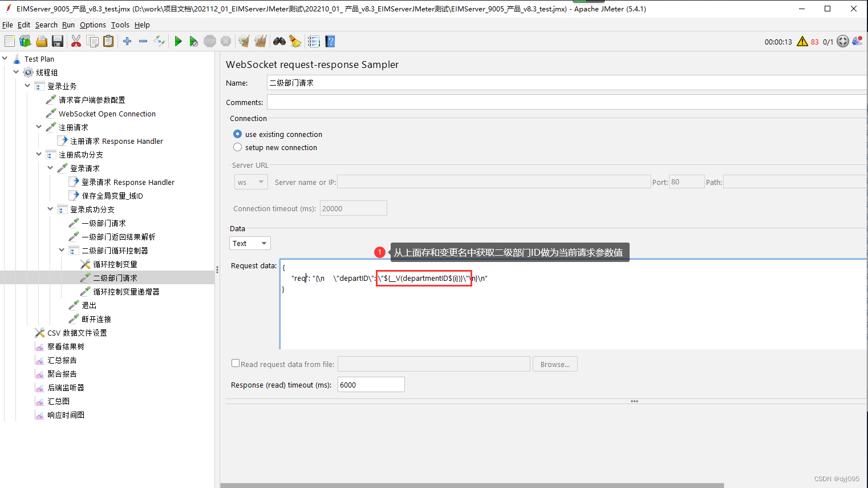
Task: Start the test with no pauses
Action: pyautogui.click(x=194, y=41)
